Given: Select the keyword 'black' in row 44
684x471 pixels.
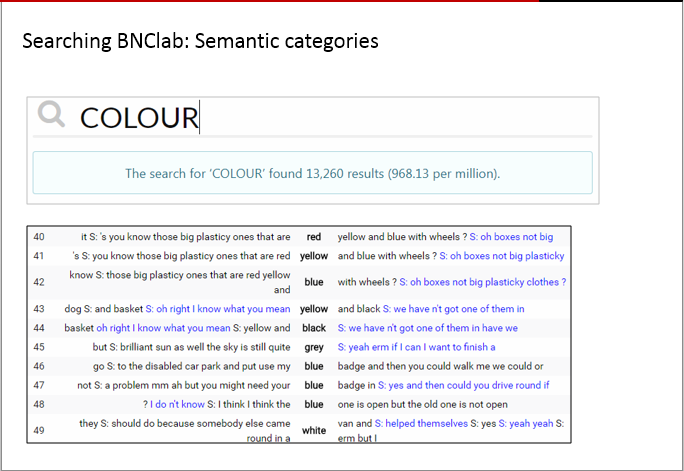Looking at the screenshot, I should click(x=314, y=328).
